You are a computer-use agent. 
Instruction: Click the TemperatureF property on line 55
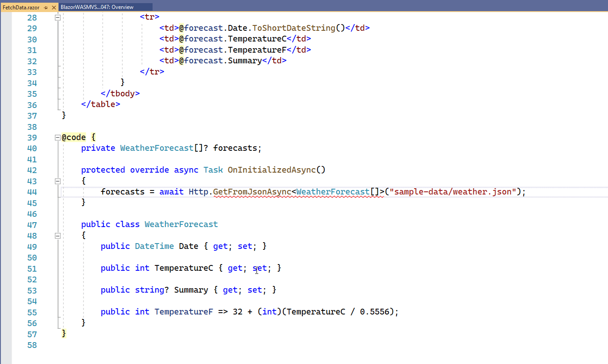pyautogui.click(x=184, y=311)
